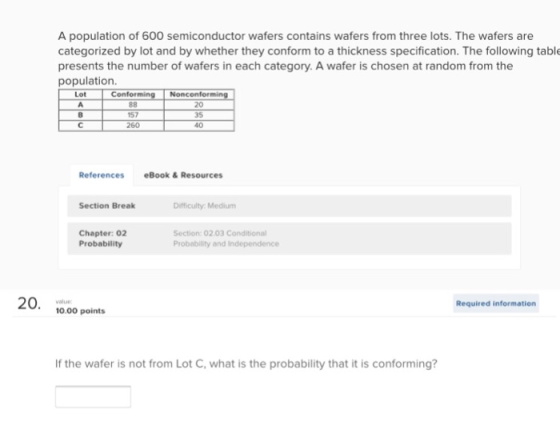Click the 10.00 points value label
Viewport: 560px width, 430px height.
(80, 311)
